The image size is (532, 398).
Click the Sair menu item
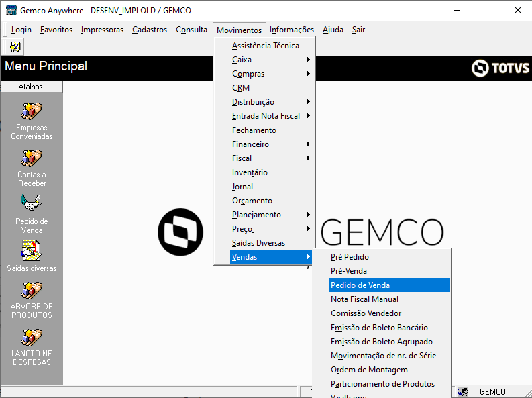coord(358,30)
